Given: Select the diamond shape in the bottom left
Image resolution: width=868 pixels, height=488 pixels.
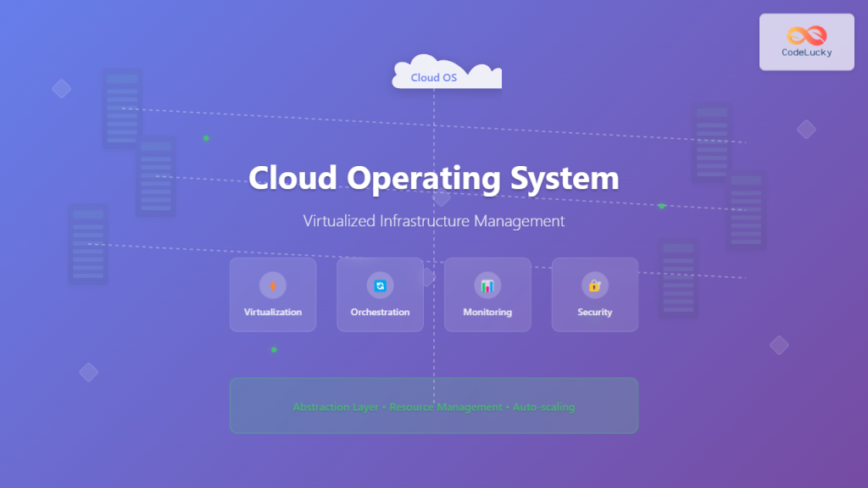Looking at the screenshot, I should (88, 373).
